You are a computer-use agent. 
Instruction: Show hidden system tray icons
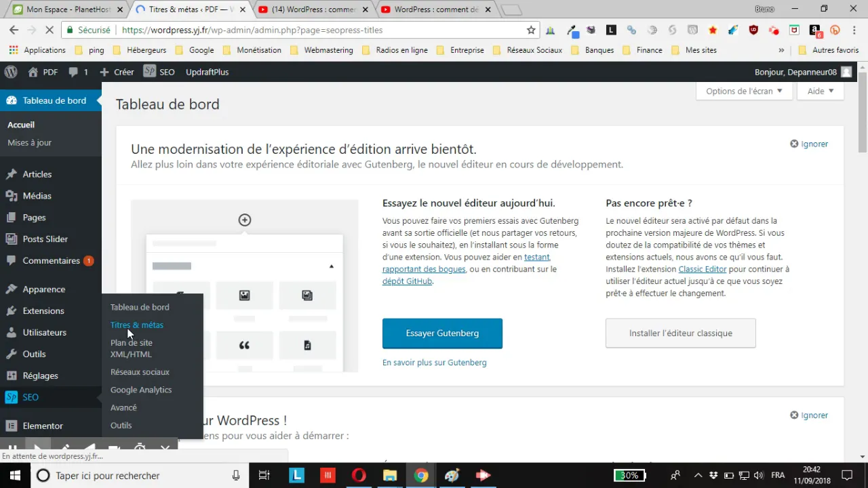tap(698, 475)
